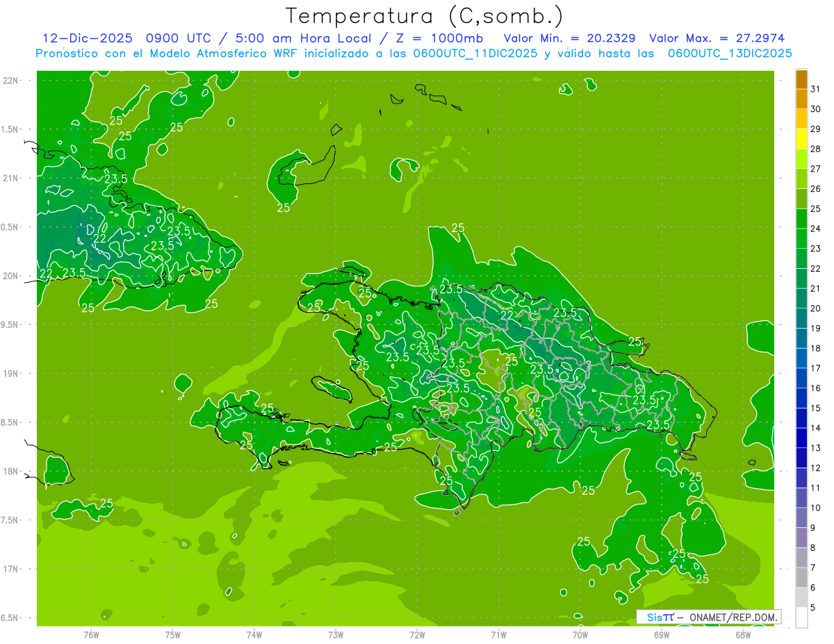Click the '28' label on the color scale
This screenshot has width=834, height=644.
816,149
